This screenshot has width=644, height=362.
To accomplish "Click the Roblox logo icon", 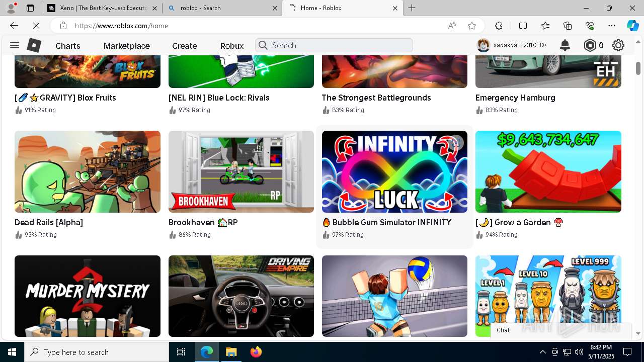I will (x=34, y=45).
